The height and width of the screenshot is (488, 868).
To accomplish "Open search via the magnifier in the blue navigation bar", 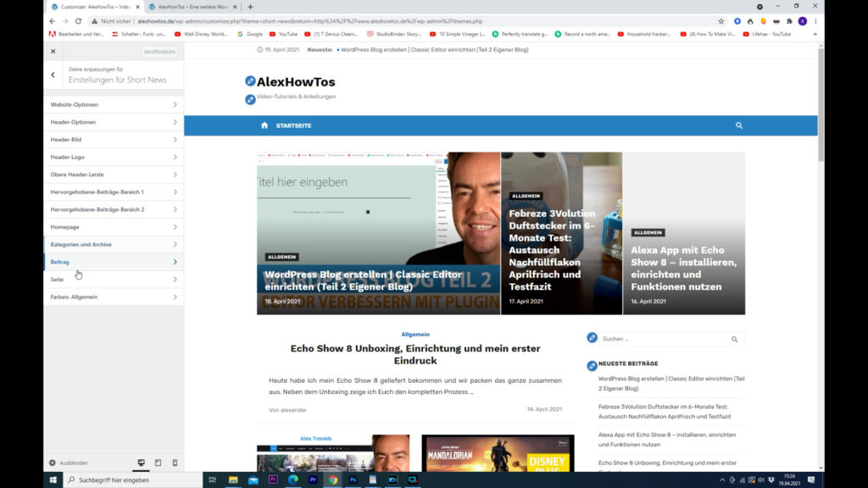I will (x=739, y=125).
